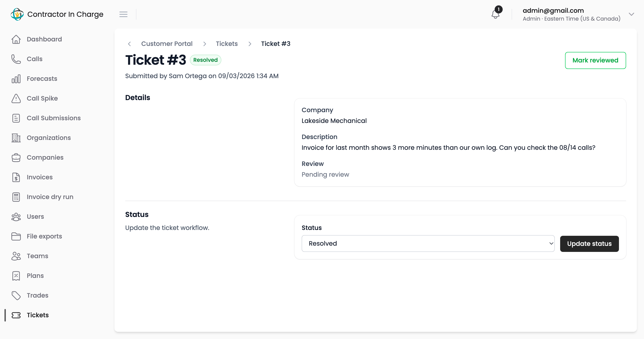Click 'Submitted by Sam Ortega' line

coord(202,76)
